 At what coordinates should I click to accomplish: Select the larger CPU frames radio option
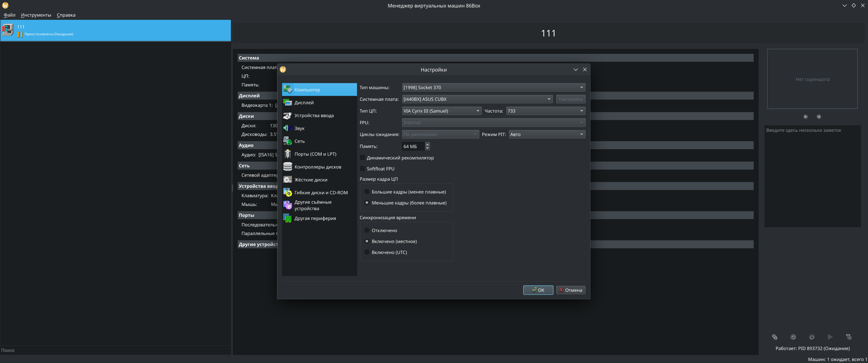[x=367, y=192]
